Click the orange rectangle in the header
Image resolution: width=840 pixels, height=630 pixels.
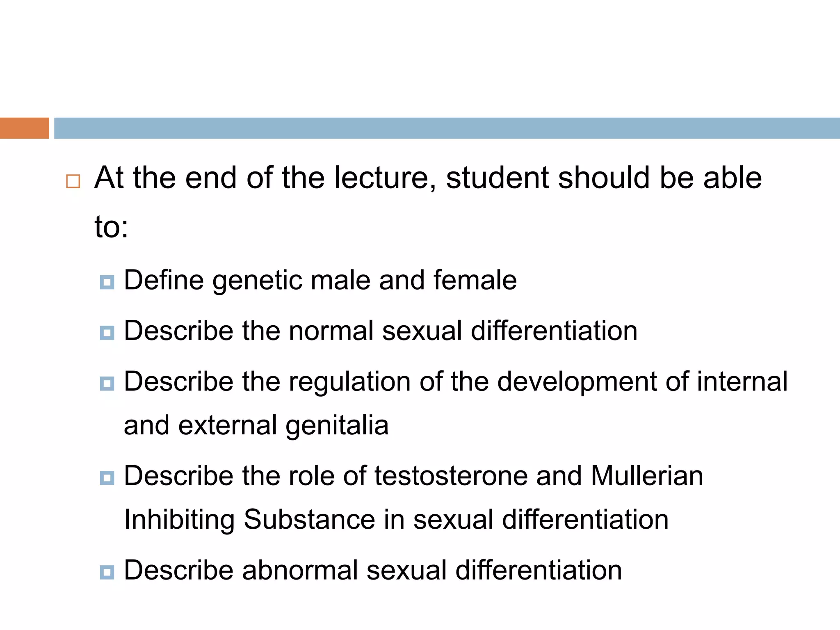[x=24, y=128]
